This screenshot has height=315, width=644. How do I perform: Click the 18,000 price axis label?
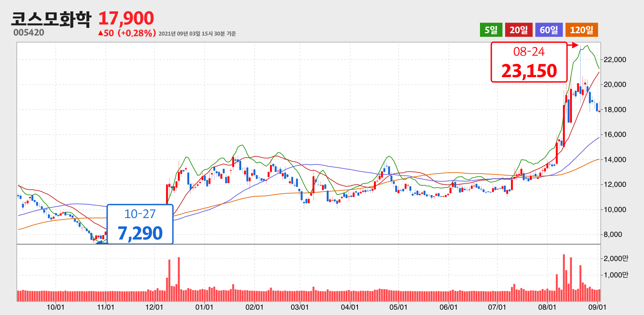click(615, 110)
